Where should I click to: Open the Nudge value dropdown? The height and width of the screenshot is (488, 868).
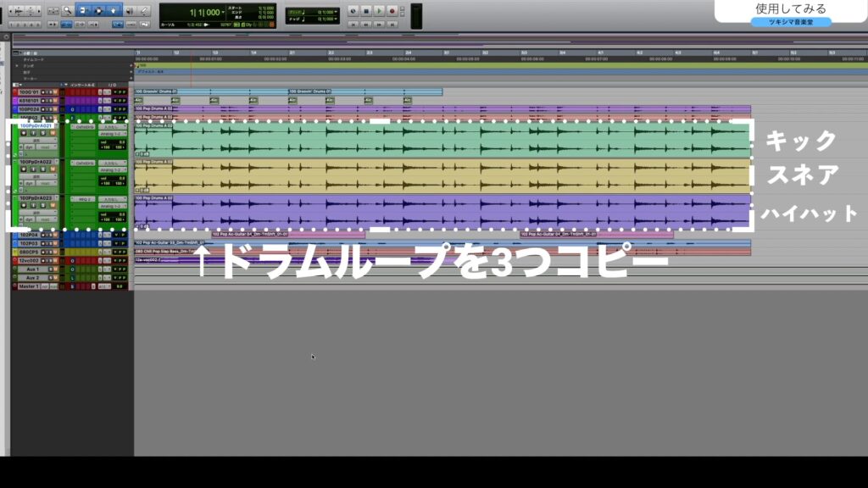pos(336,19)
